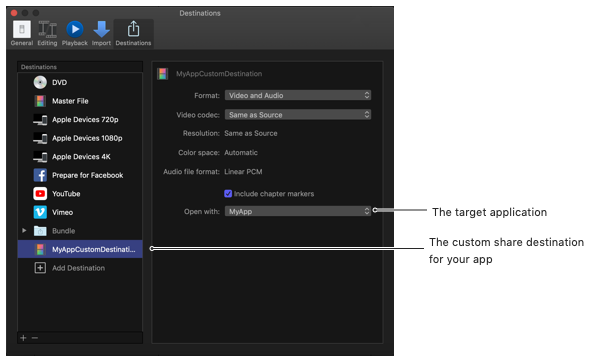Select the Vimeo destination label
Viewport: 593px width, 362px height.
point(62,212)
